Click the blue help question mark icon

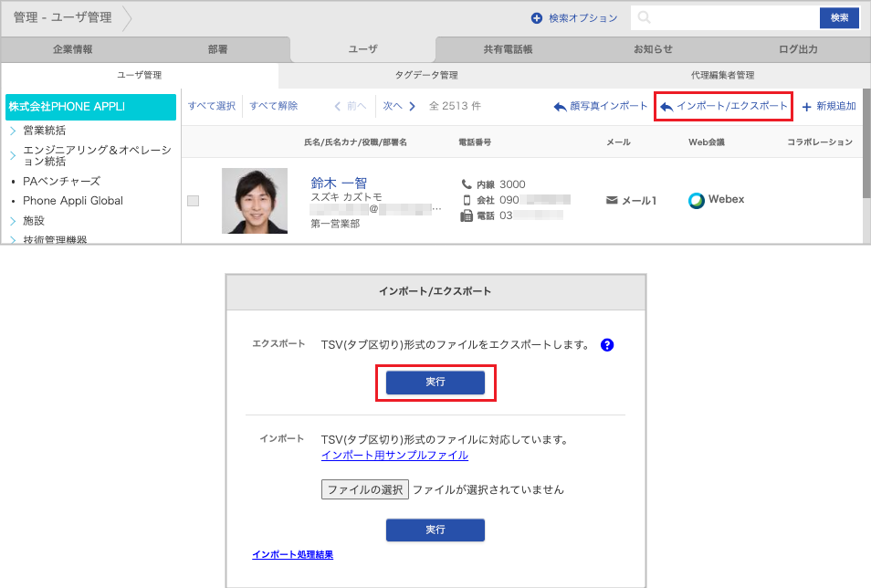pyautogui.click(x=607, y=345)
